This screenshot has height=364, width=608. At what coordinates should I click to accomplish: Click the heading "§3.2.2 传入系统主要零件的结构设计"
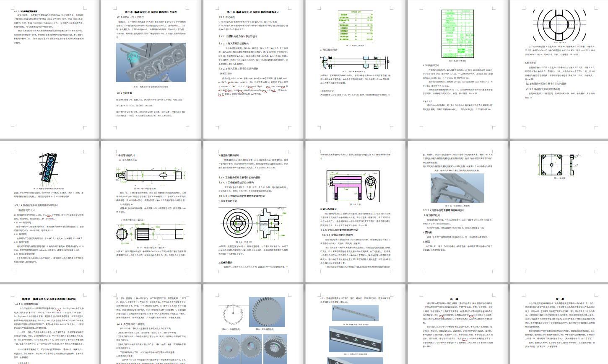click(x=238, y=68)
